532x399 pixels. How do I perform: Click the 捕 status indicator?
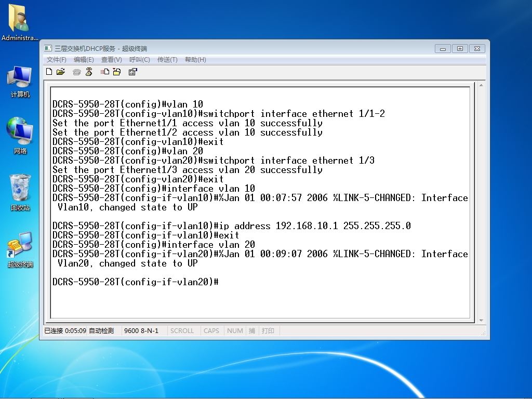point(252,331)
